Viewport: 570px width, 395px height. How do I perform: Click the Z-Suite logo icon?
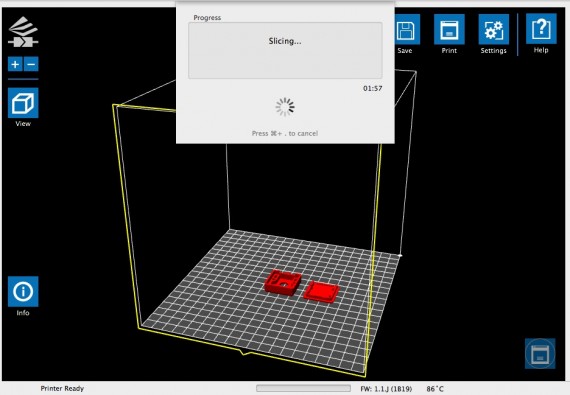[x=23, y=32]
